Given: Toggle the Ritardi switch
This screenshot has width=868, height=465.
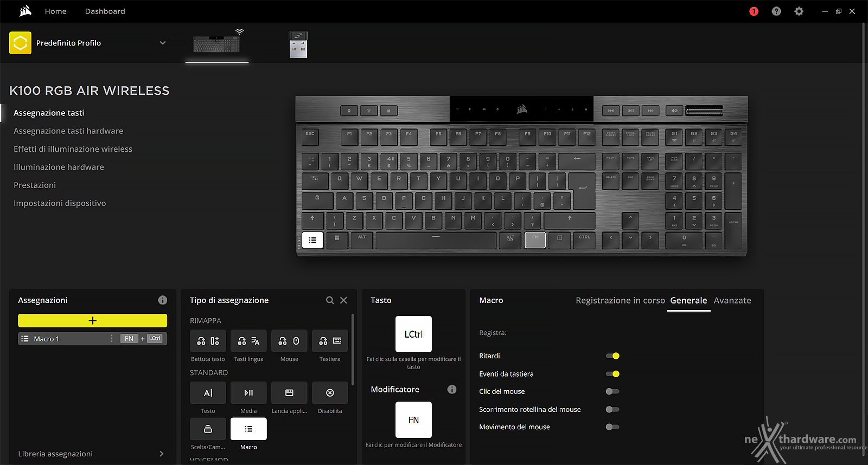Looking at the screenshot, I should [612, 356].
